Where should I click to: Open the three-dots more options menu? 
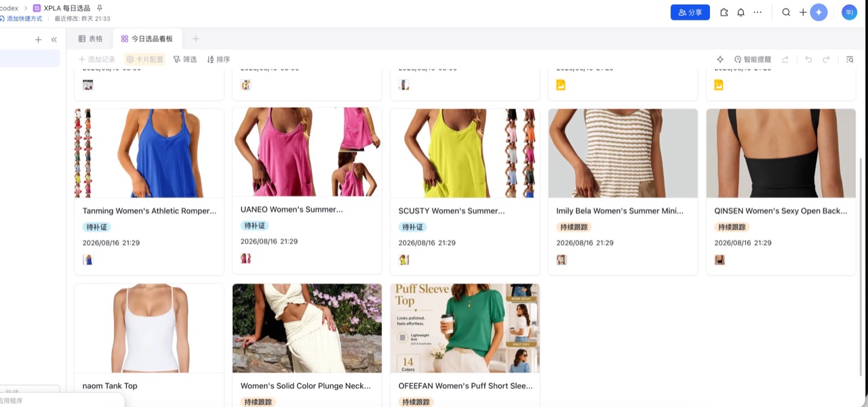[x=757, y=12]
